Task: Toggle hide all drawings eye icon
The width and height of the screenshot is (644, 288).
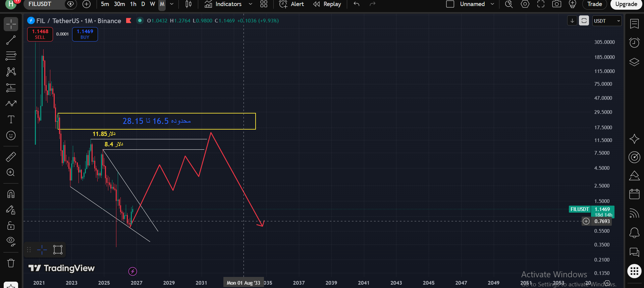Action: click(x=11, y=241)
